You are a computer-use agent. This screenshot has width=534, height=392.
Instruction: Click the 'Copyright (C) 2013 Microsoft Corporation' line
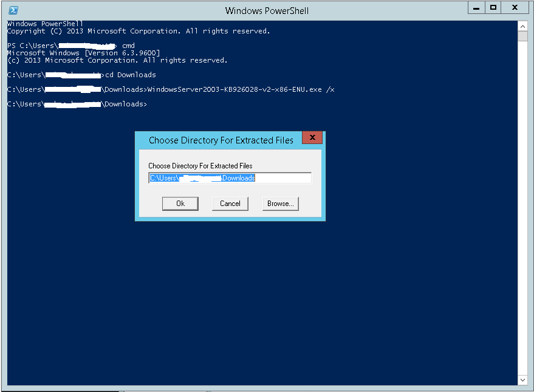[x=139, y=32]
